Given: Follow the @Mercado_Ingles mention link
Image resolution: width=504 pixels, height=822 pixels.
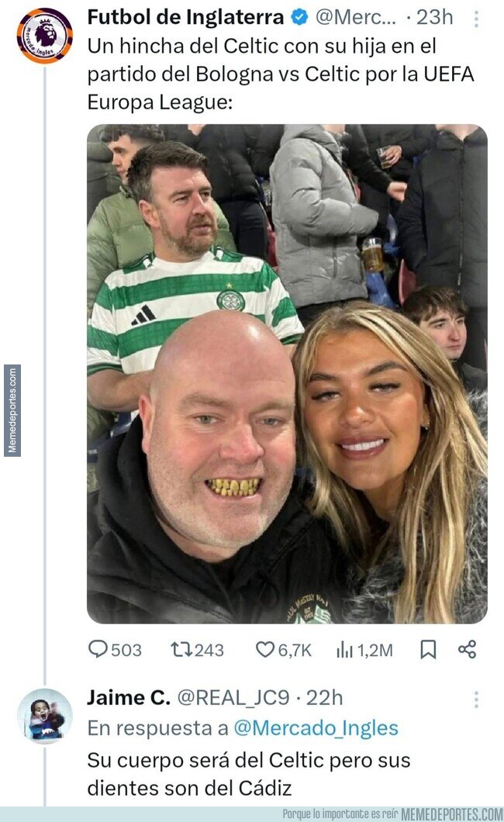Looking at the screenshot, I should pos(315,728).
